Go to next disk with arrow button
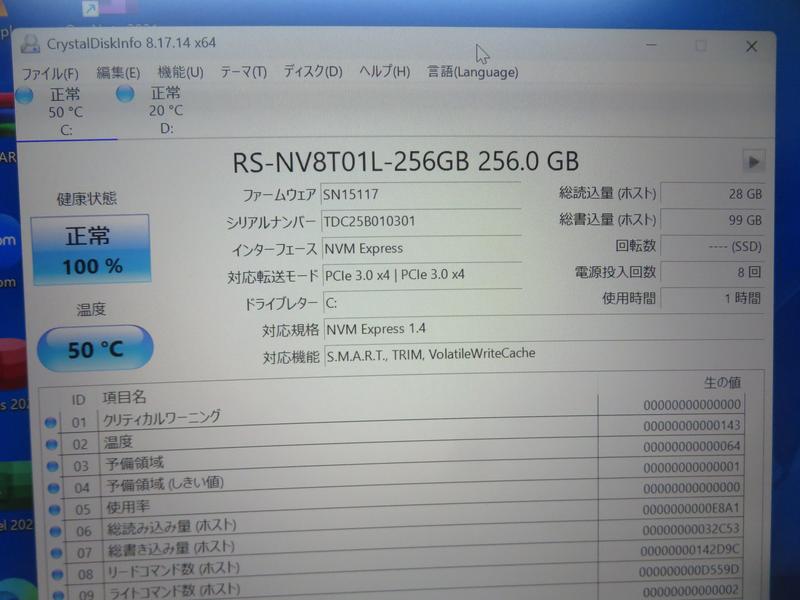This screenshot has height=600, width=800. [x=753, y=162]
